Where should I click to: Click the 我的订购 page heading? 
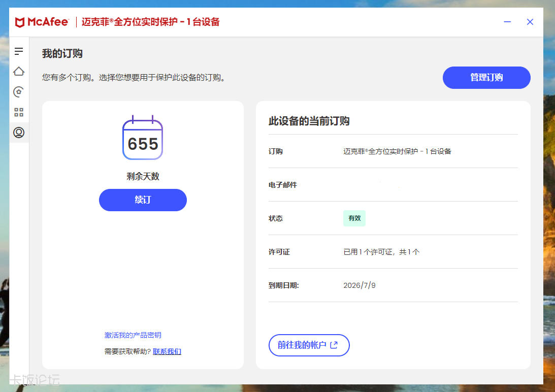62,53
